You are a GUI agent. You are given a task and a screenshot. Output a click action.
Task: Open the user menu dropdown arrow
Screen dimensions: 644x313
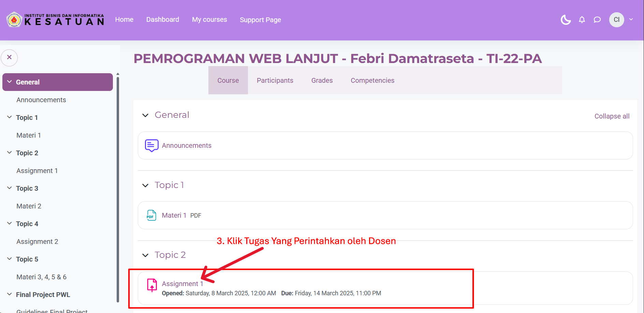(x=631, y=19)
